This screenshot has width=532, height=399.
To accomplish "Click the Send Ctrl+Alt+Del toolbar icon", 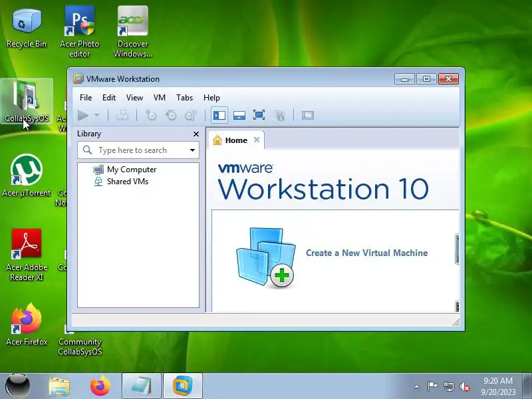I will [x=122, y=115].
